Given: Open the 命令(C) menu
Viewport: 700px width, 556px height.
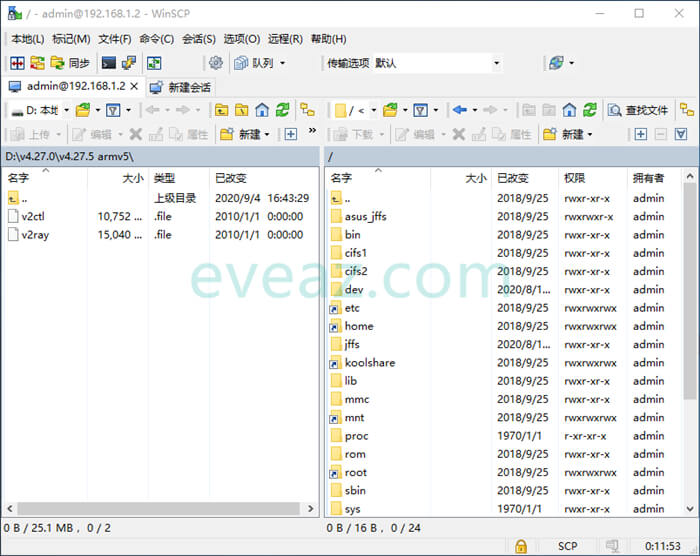Looking at the screenshot, I should click(x=157, y=39).
